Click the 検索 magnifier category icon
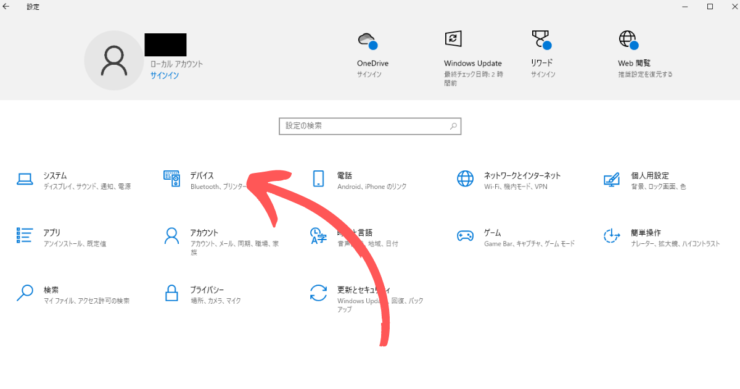This screenshot has width=740, height=389. [x=25, y=293]
